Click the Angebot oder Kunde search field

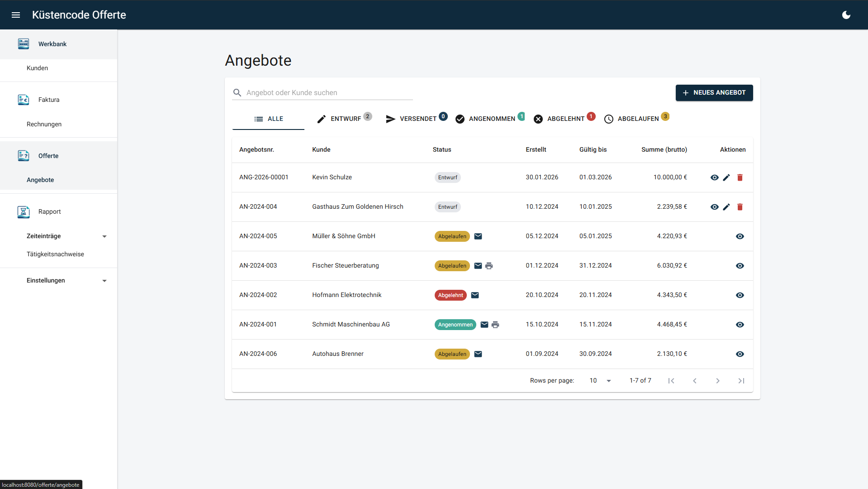pos(329,93)
